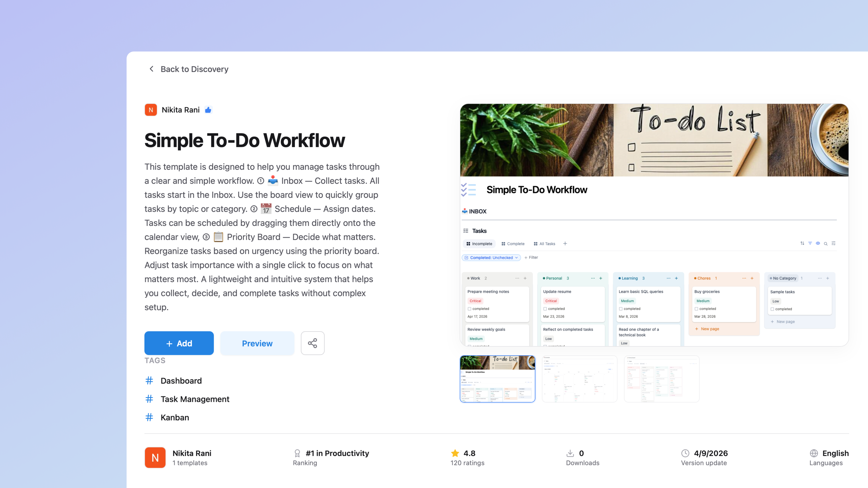Check completed box on Buy groceries card
868x488 pixels.
(696, 309)
